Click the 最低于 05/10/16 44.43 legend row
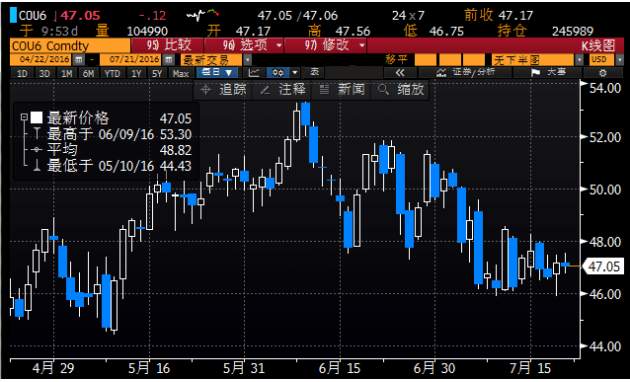Image resolution: width=630 pixels, height=382 pixels. coord(119,165)
